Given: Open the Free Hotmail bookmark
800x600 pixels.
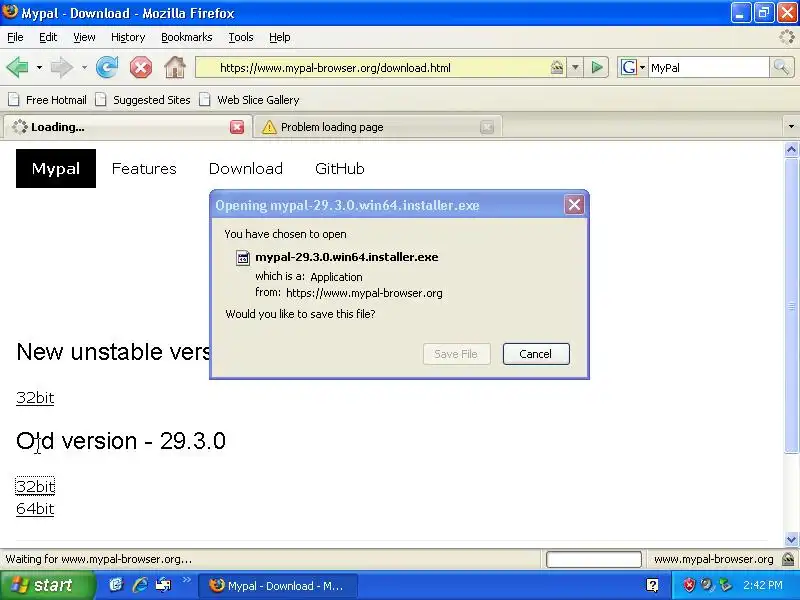Looking at the screenshot, I should pyautogui.click(x=47, y=99).
